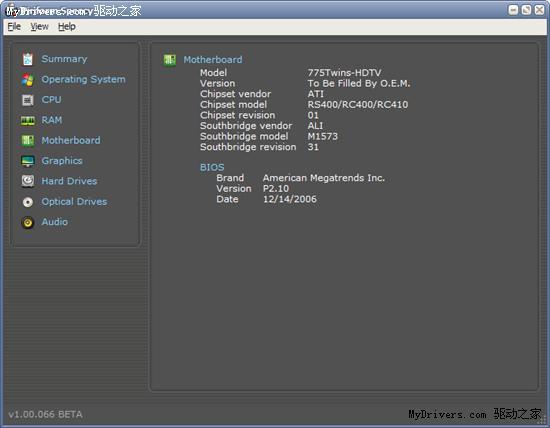
Task: Click the Motherboard heading icon in main panel
Action: point(170,60)
